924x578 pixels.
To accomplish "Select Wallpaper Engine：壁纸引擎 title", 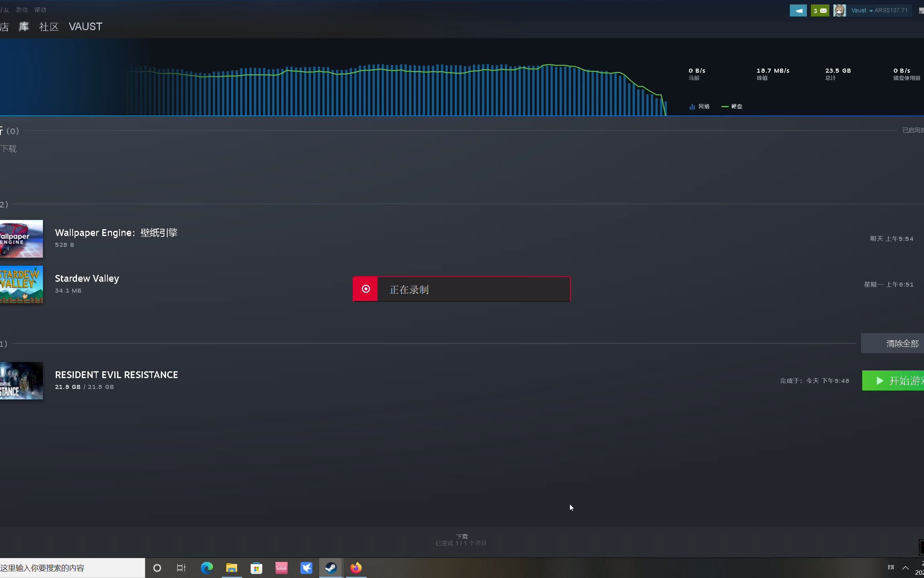I will [116, 232].
